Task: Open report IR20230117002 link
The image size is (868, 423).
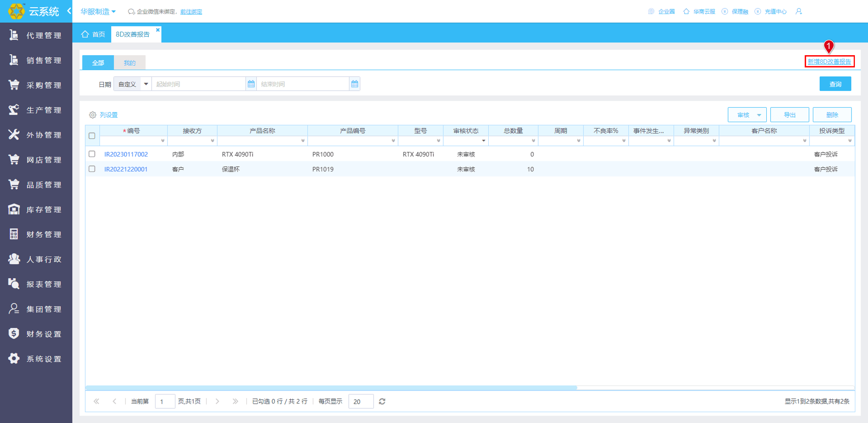Action: pos(126,154)
